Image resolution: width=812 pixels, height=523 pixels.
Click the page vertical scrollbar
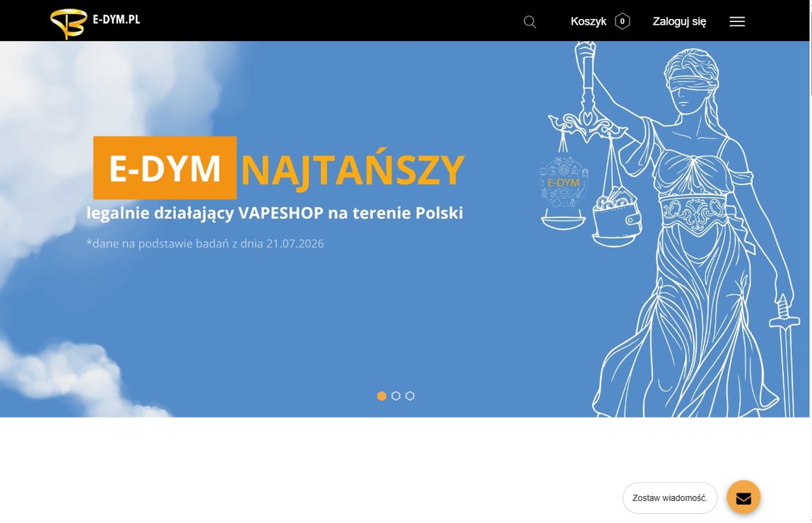811,261
